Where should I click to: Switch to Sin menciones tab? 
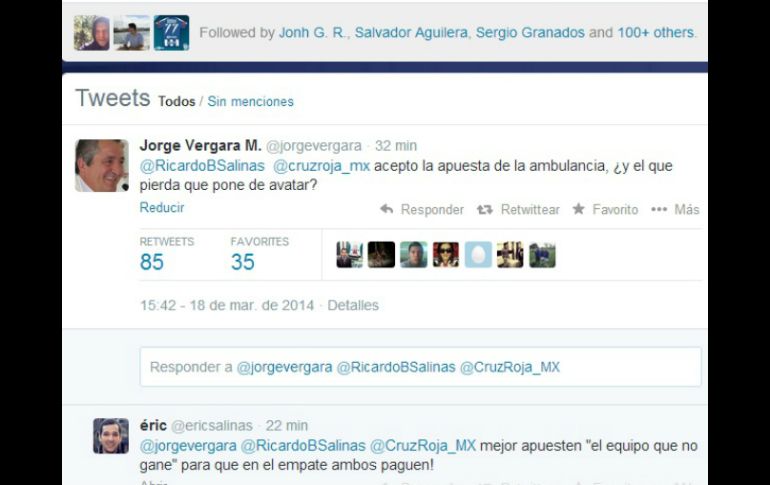[250, 102]
